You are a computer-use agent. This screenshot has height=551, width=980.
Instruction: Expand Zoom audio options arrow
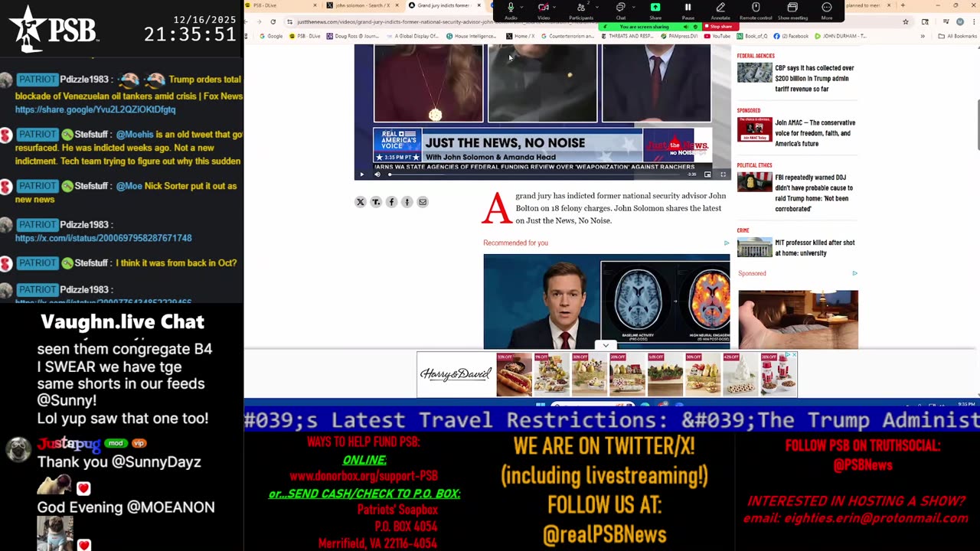[x=522, y=7]
